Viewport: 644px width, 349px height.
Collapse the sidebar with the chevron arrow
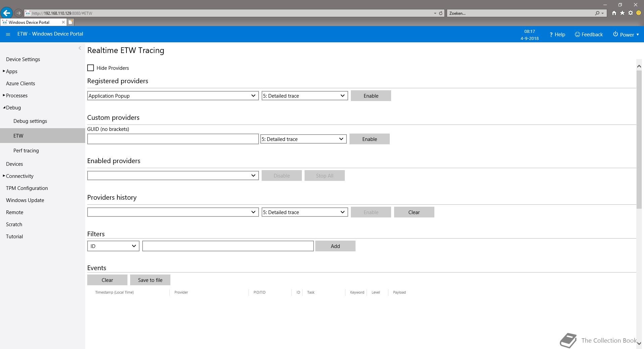pos(79,48)
